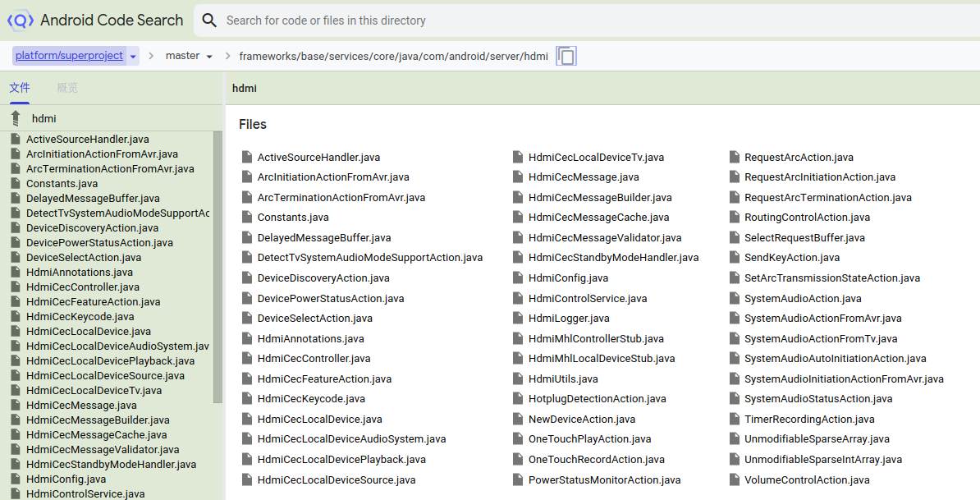The width and height of the screenshot is (980, 500).
Task: Click the search magnifier icon
Action: pyautogui.click(x=210, y=21)
